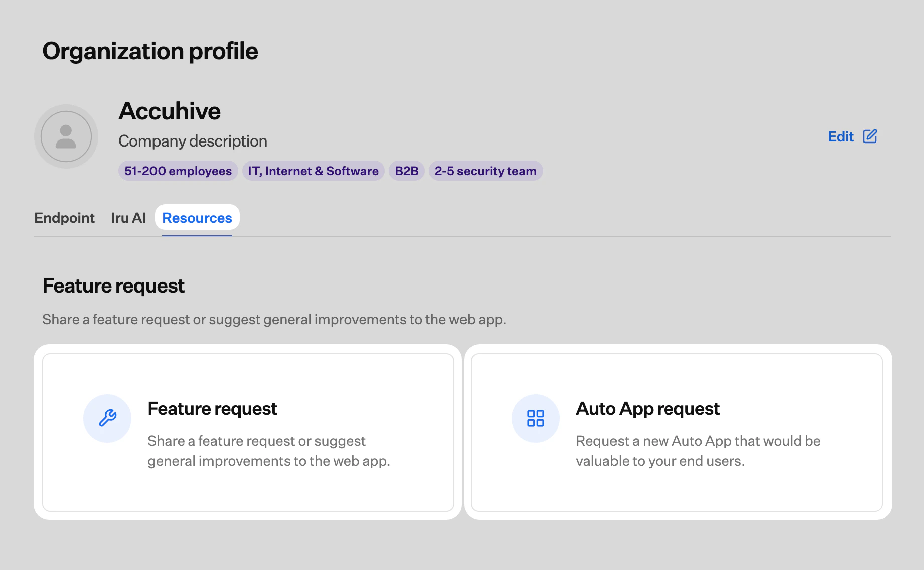Screen dimensions: 924x570
Task: Click the grid icon on Auto App request card
Action: (536, 418)
